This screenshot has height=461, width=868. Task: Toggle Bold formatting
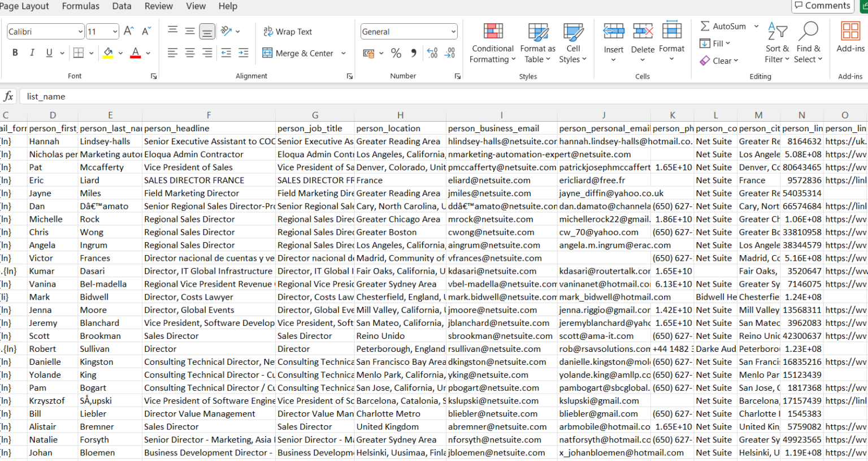tap(15, 53)
